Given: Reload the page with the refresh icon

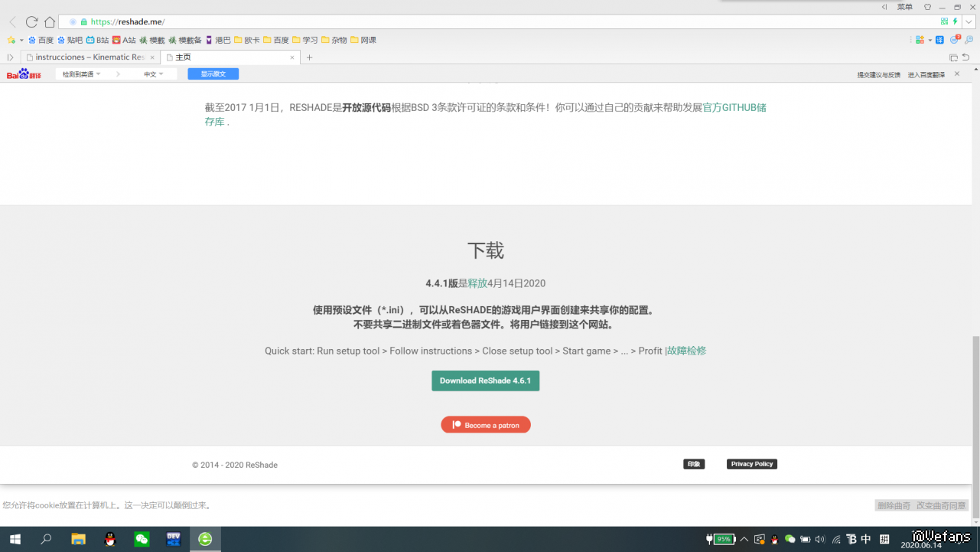Looking at the screenshot, I should [x=31, y=22].
